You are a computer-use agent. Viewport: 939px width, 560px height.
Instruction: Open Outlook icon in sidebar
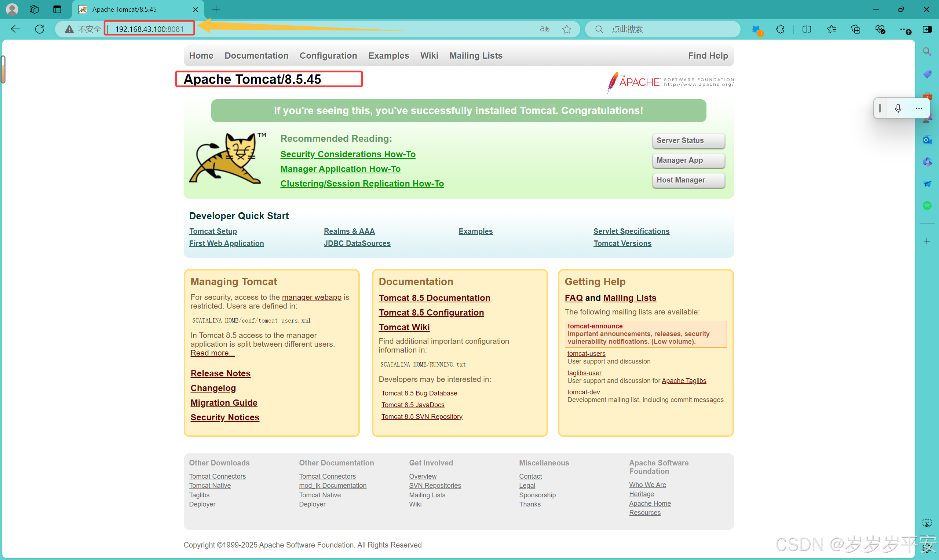coord(927,140)
